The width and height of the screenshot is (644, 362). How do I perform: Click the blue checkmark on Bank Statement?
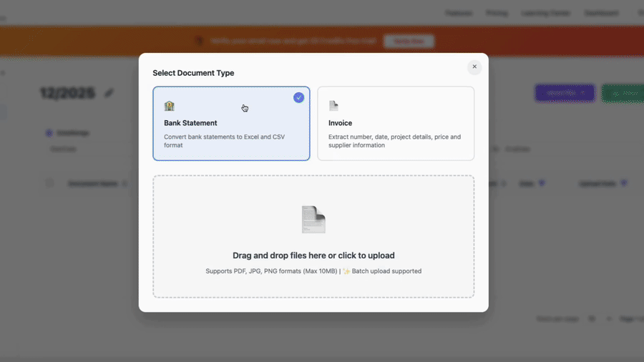click(298, 97)
